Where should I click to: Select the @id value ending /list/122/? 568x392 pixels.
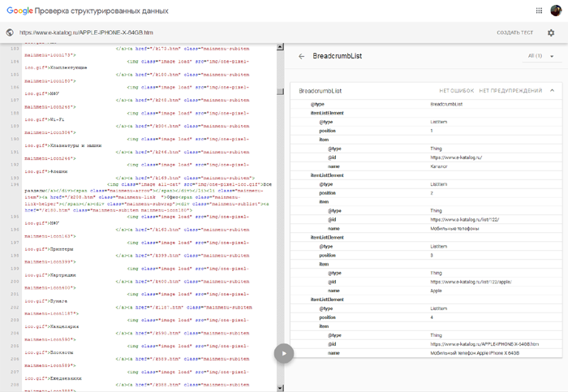coord(464,220)
